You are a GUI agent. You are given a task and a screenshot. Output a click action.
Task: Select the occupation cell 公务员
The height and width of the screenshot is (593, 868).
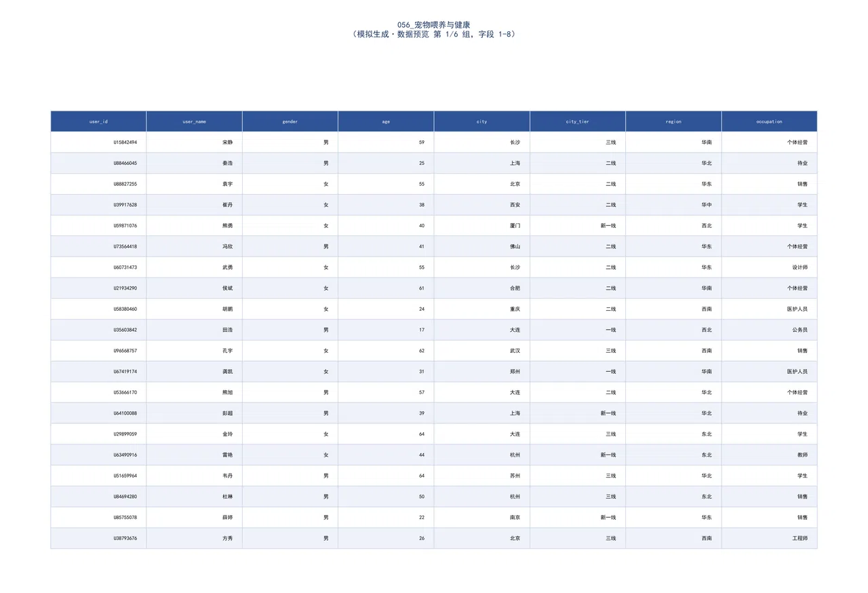pyautogui.click(x=770, y=330)
